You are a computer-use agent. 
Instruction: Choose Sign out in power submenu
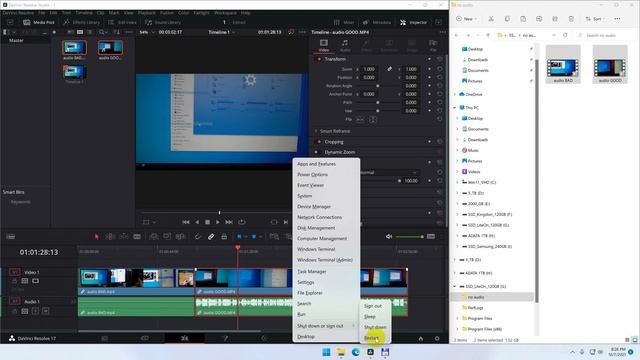[x=373, y=306]
